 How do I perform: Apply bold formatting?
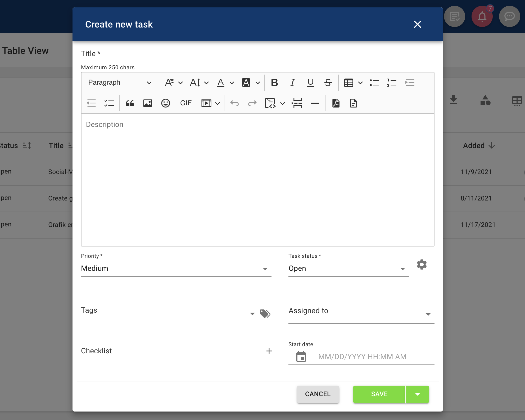274,83
